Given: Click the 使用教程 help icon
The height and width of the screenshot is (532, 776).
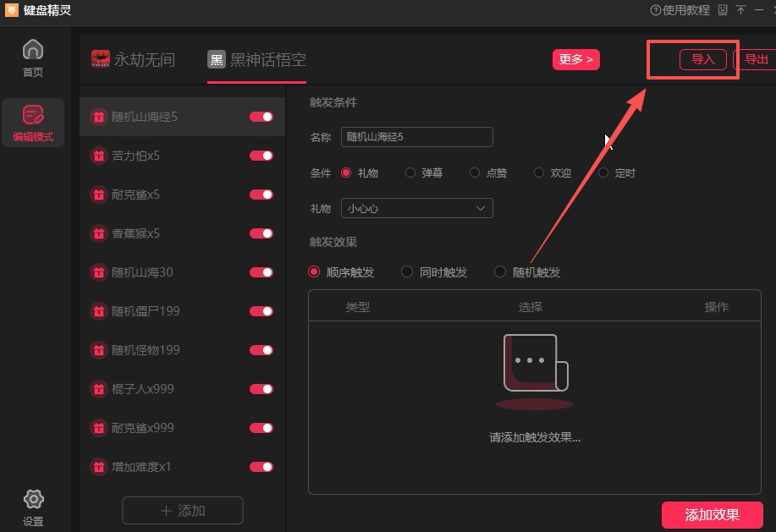Looking at the screenshot, I should coord(655,10).
